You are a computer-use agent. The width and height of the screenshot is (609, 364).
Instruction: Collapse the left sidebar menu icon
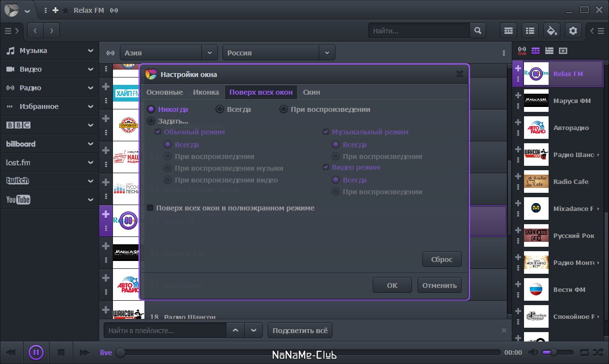11,30
